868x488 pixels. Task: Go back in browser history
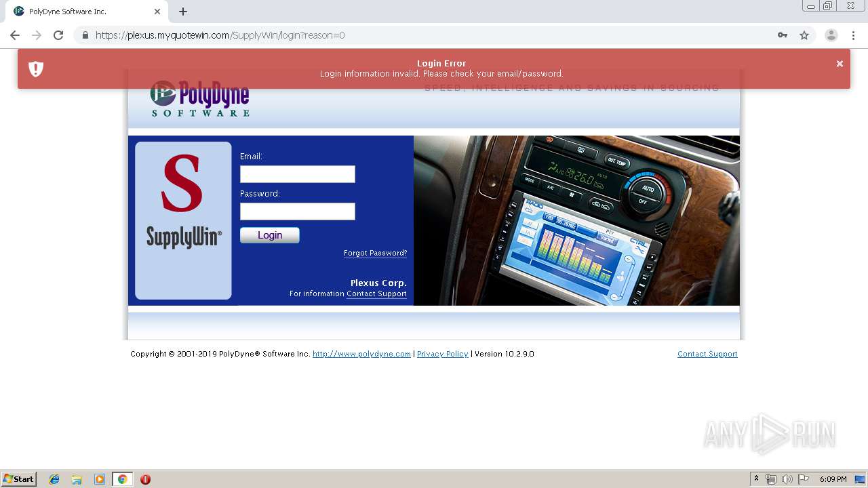click(x=15, y=35)
